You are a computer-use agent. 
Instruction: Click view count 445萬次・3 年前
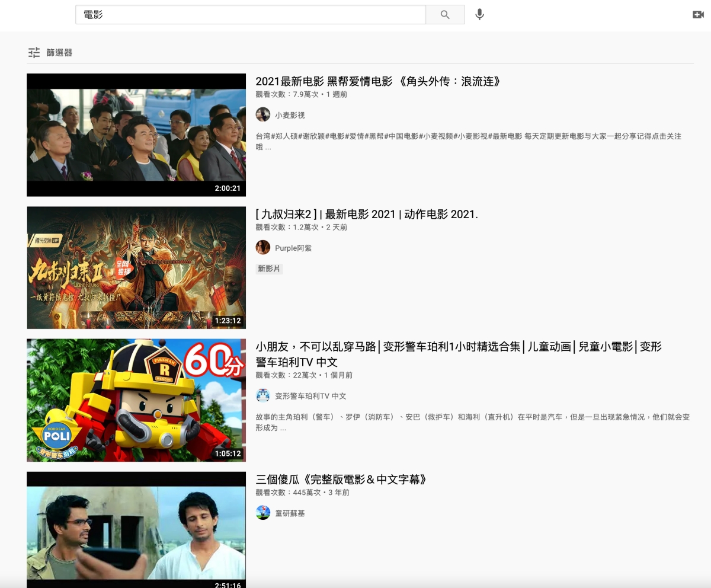point(303,493)
